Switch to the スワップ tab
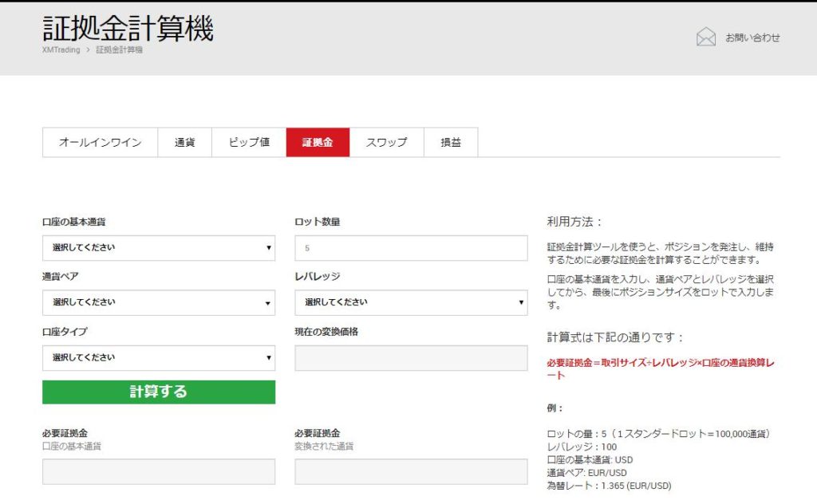 pos(387,142)
